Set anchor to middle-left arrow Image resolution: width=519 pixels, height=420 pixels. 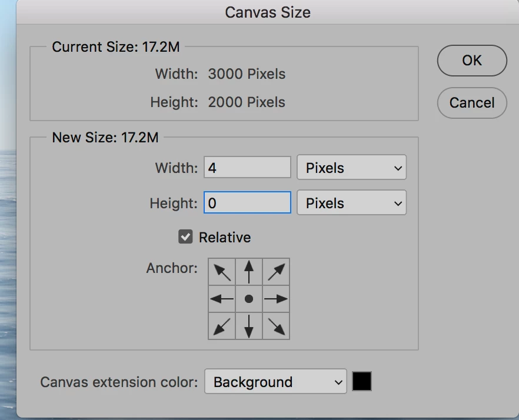[x=222, y=299]
